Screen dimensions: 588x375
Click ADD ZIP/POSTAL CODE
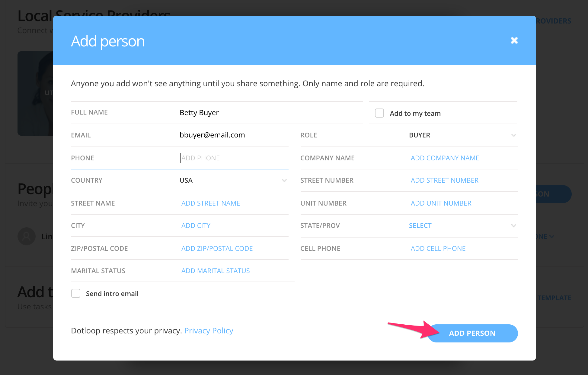click(x=217, y=248)
